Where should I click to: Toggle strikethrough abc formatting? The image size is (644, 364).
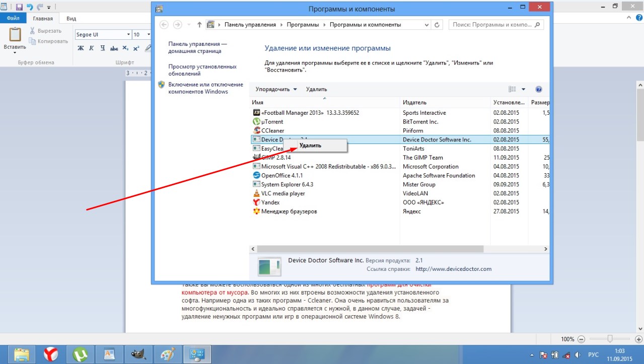click(x=114, y=48)
